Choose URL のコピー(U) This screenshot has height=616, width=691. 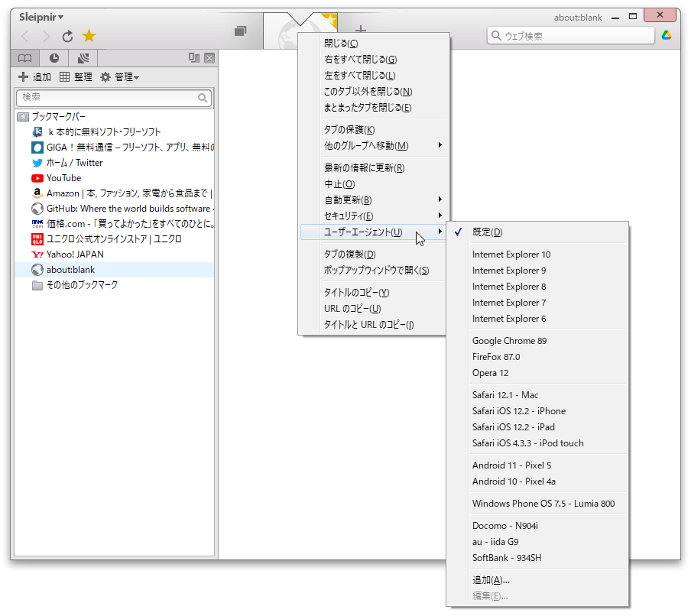tap(373, 309)
